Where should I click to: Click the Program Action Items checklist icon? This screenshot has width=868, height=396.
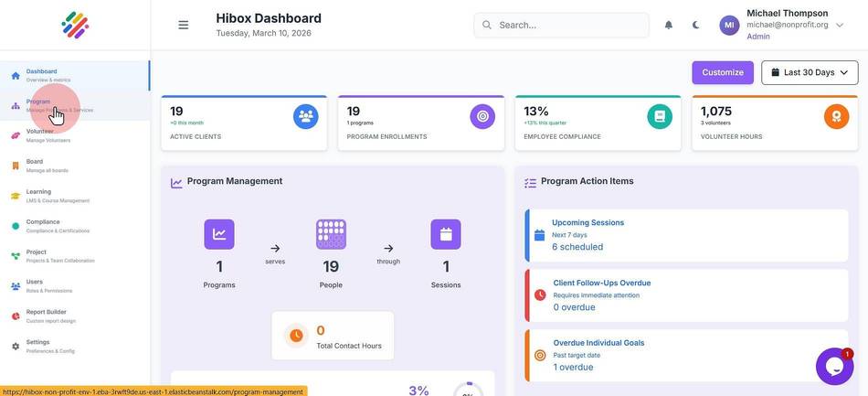click(530, 182)
